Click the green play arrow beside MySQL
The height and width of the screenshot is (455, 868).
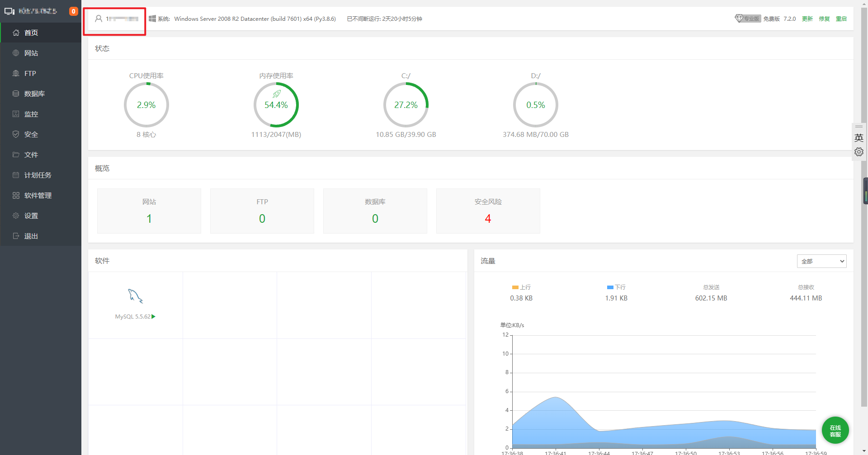point(154,316)
